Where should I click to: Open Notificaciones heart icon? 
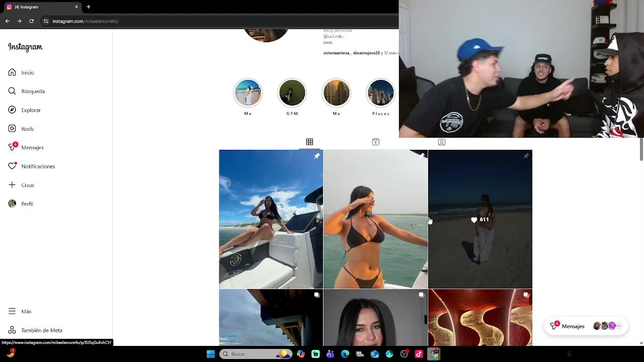[x=12, y=166]
